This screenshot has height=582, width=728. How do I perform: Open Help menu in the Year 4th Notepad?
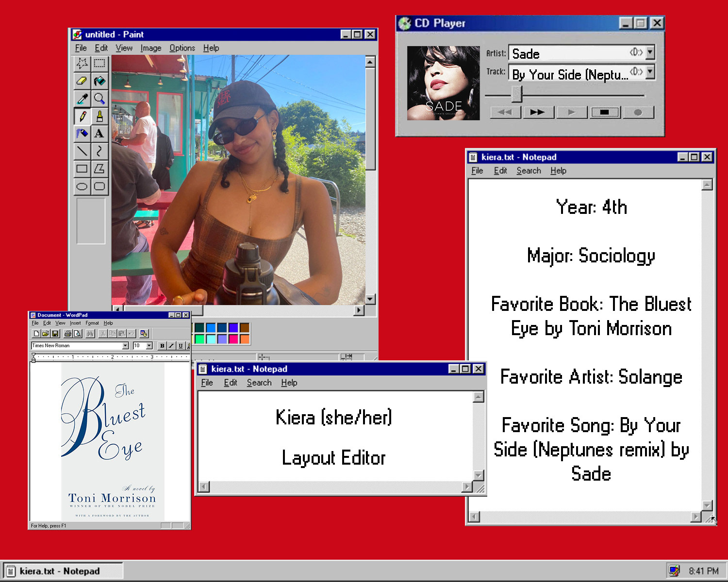pyautogui.click(x=558, y=171)
